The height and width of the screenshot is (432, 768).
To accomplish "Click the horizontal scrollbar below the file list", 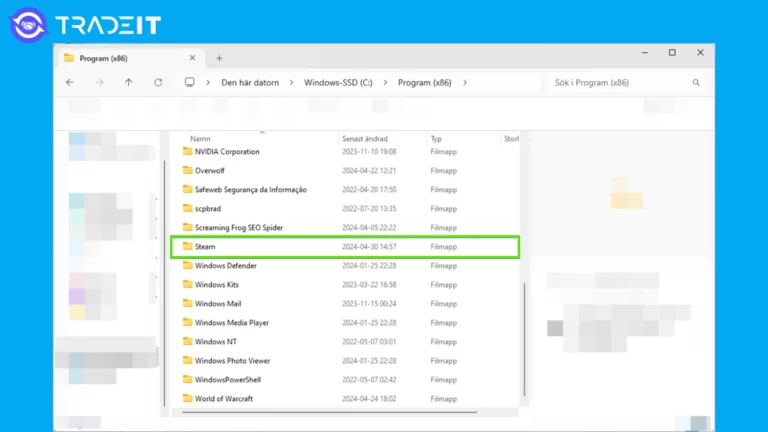I will click(329, 412).
